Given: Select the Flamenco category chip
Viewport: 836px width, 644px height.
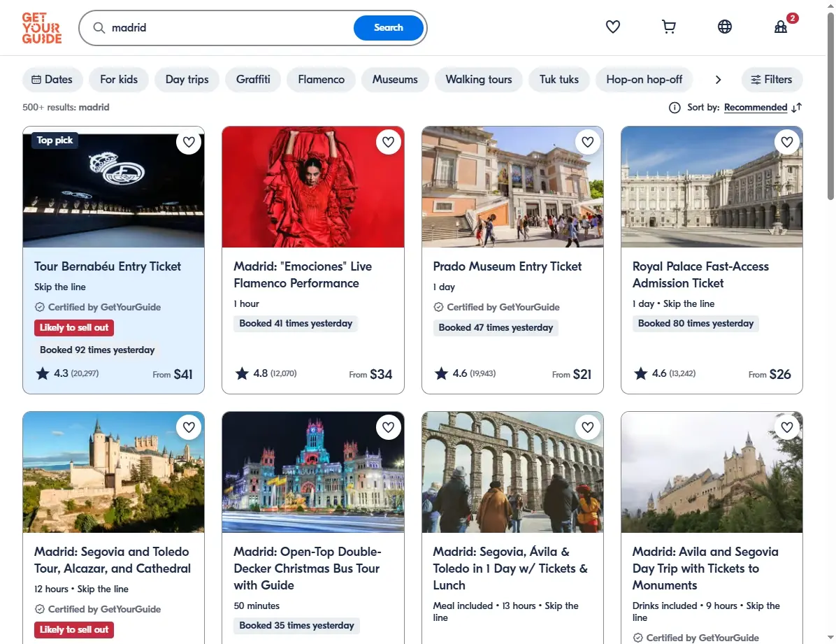Looking at the screenshot, I should tap(322, 80).
